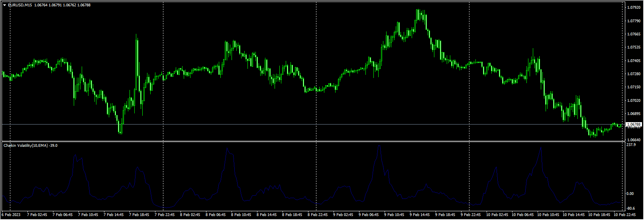Click the 1.06640 price scale value
Viewport: 644px width, 220px height.
pyautogui.click(x=633, y=140)
